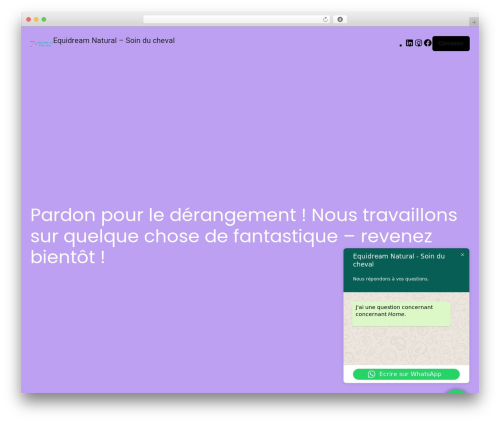The height and width of the screenshot is (423, 500).
Task: Open the LinkedIn social icon
Action: [409, 43]
